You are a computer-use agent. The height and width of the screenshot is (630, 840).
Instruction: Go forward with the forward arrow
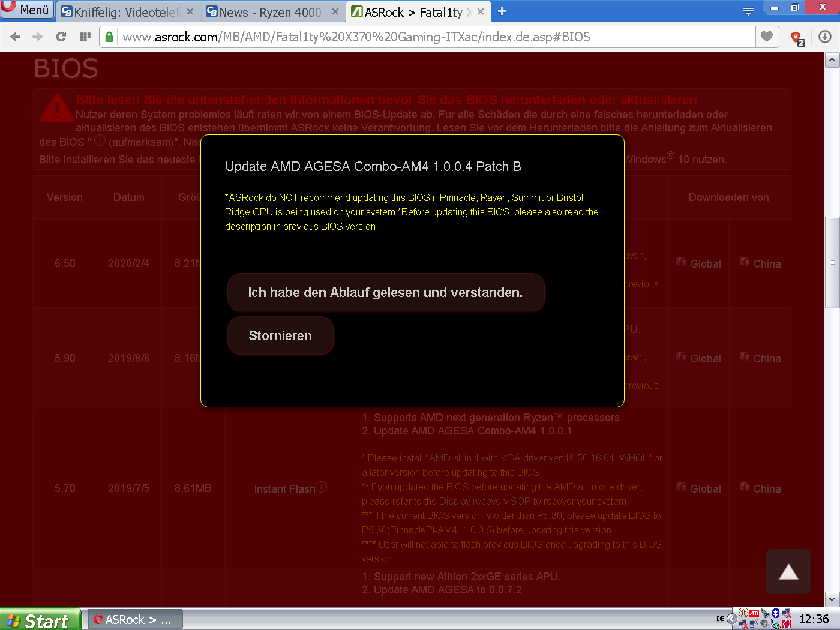point(38,37)
